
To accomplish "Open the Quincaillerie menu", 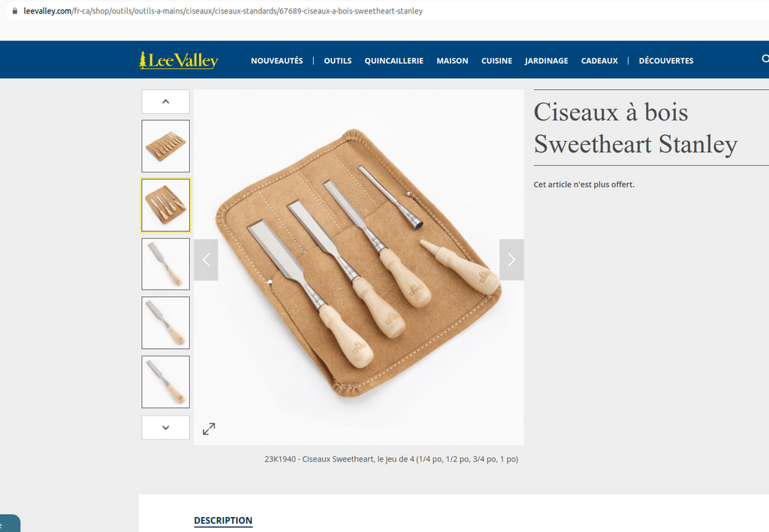I will point(394,61).
